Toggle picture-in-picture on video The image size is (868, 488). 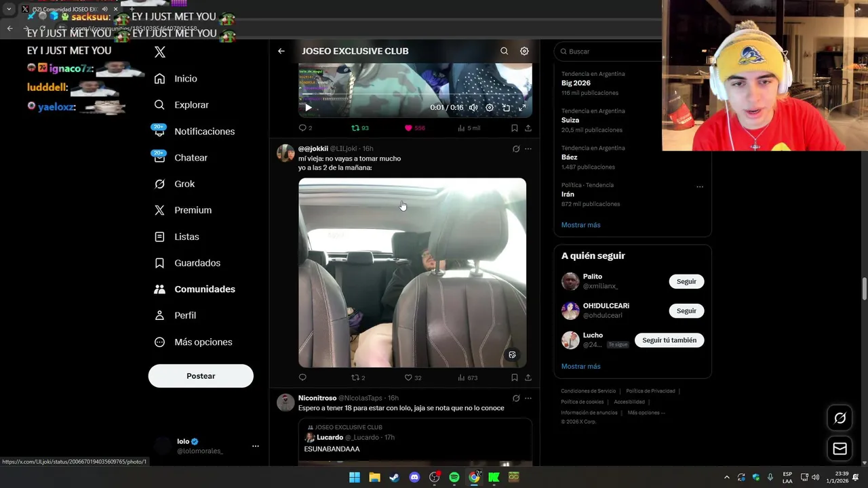click(x=506, y=108)
